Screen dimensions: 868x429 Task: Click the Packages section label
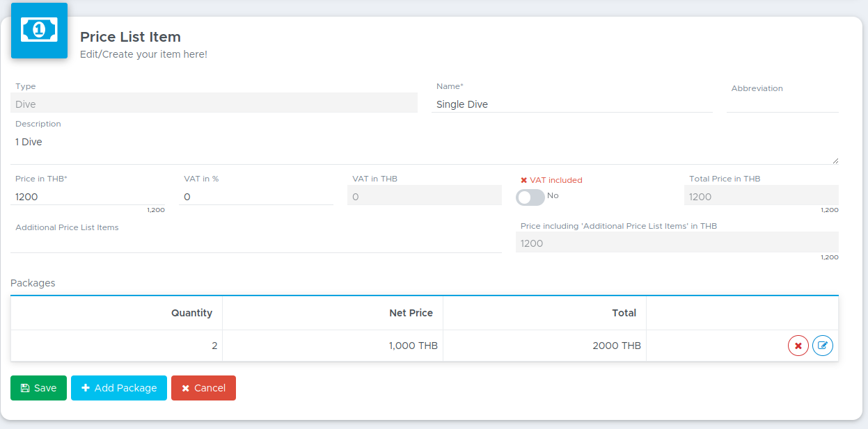tap(33, 283)
